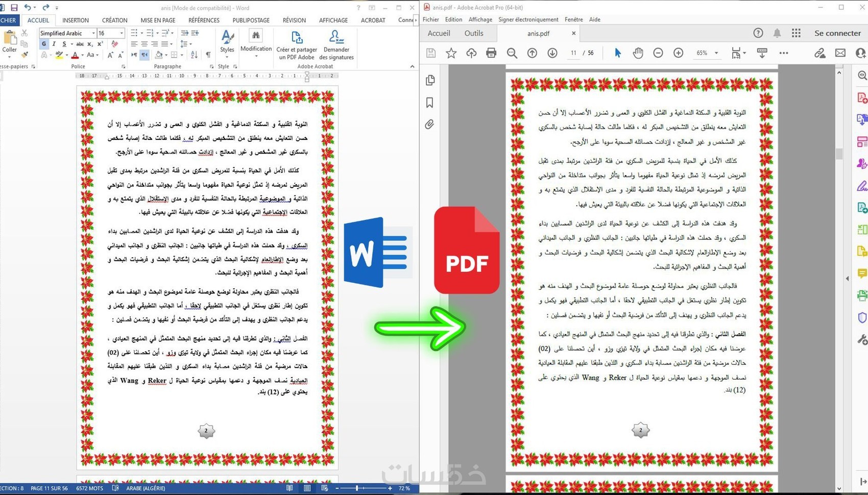This screenshot has height=495, width=868.
Task: Click the Créer et partager un PDF Adobe button
Action: tap(297, 45)
